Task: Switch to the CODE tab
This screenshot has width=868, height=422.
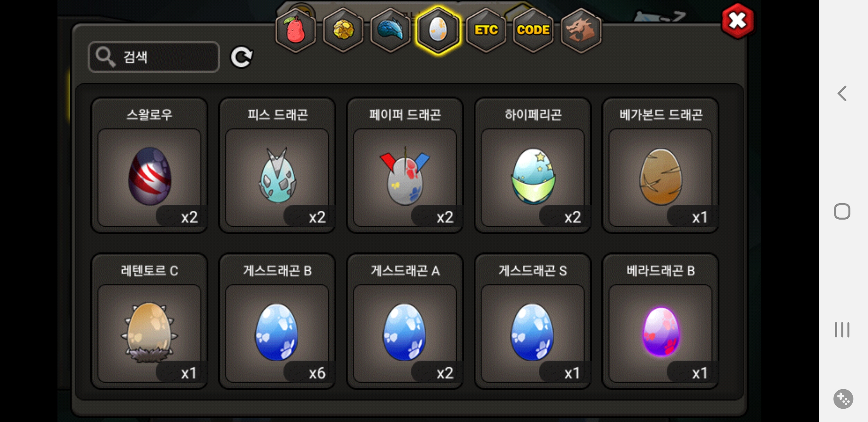Action: (x=533, y=30)
